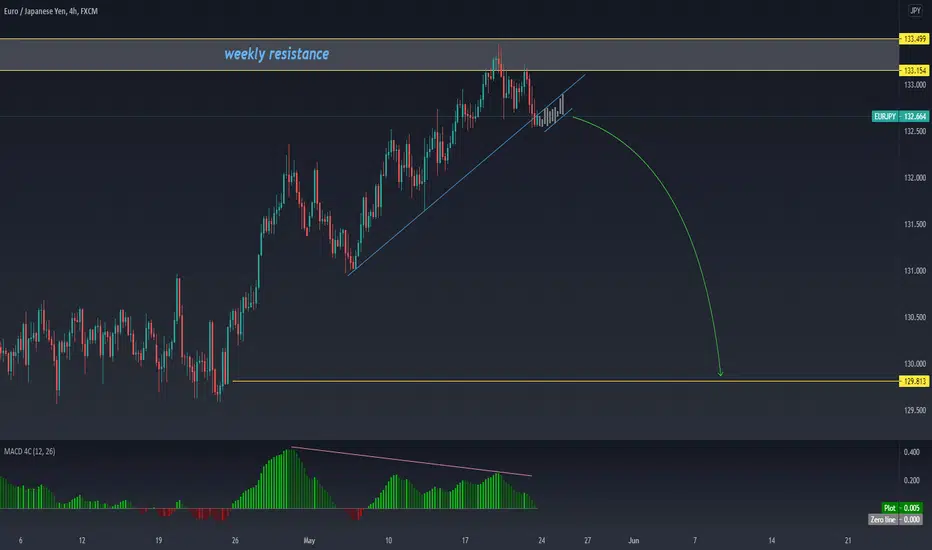932x550 pixels.
Task: Click the 24 date on time axis
Action: point(541,540)
